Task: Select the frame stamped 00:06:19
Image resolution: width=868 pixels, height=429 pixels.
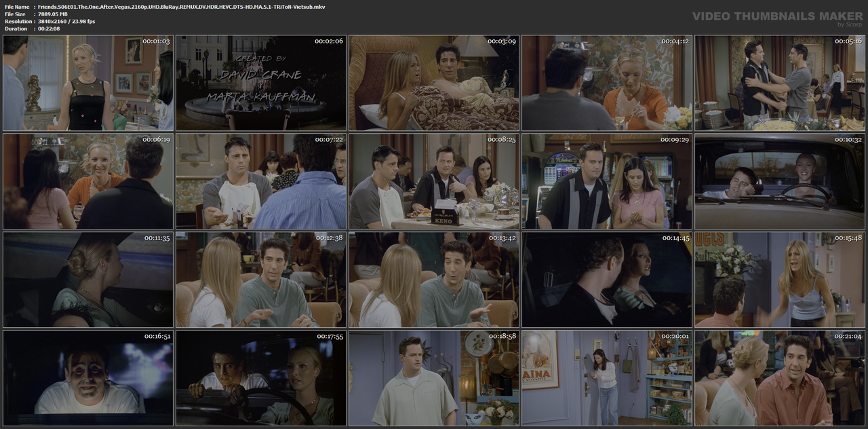Action: [88, 181]
